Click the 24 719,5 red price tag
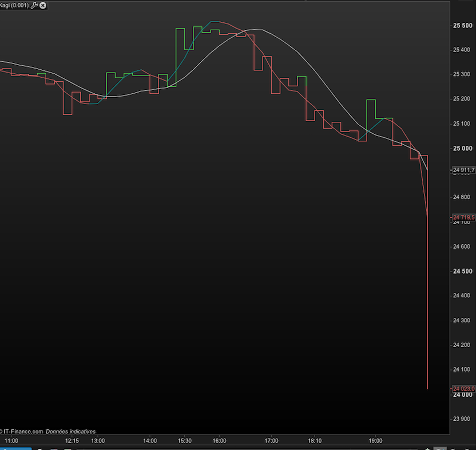Screen dimensions: 476x450 (x=463, y=217)
